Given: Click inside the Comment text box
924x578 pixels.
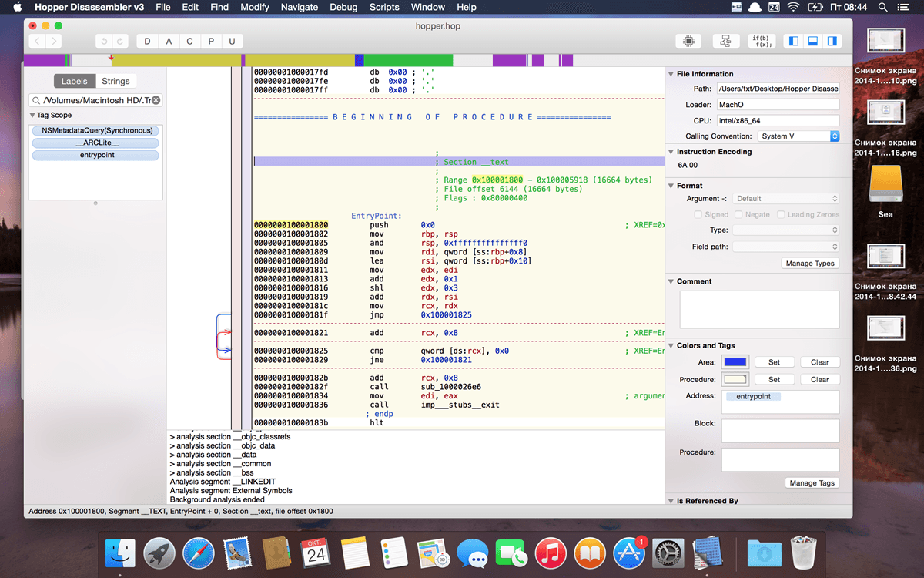Looking at the screenshot, I should pyautogui.click(x=759, y=310).
